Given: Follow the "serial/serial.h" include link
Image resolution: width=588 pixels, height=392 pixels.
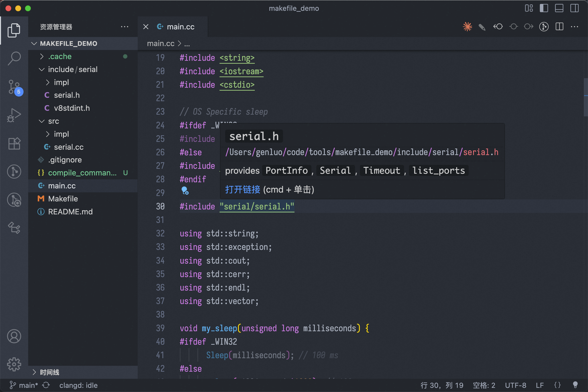Looking at the screenshot, I should [x=257, y=207].
